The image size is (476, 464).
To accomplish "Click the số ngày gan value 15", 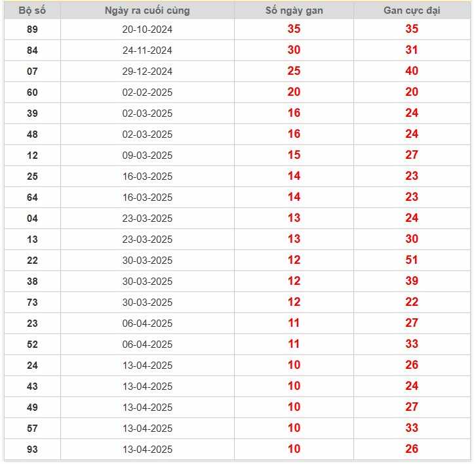I will pos(294,155).
